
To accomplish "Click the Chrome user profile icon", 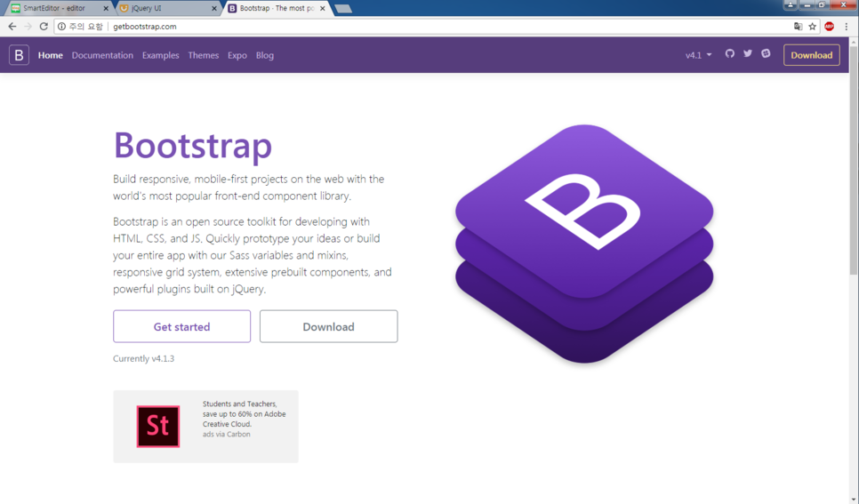I will point(791,5).
